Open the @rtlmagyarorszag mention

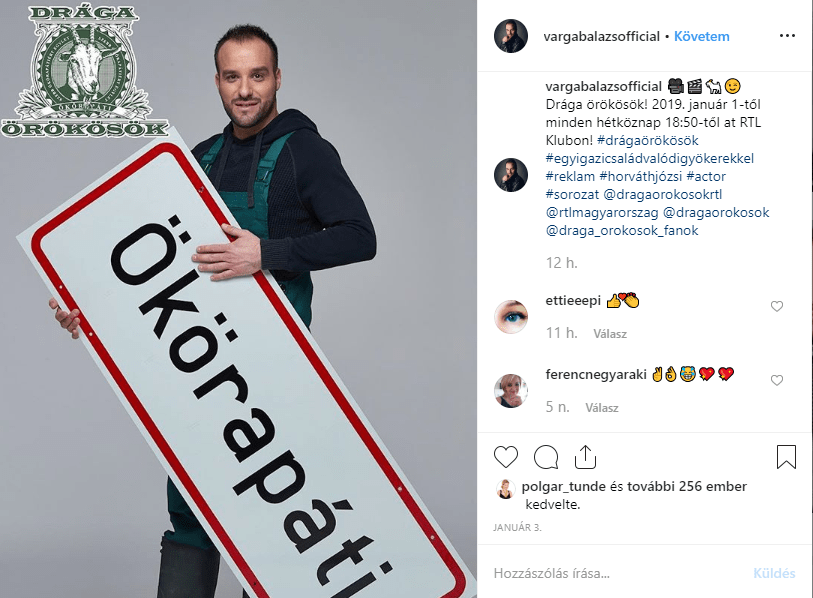(x=602, y=213)
